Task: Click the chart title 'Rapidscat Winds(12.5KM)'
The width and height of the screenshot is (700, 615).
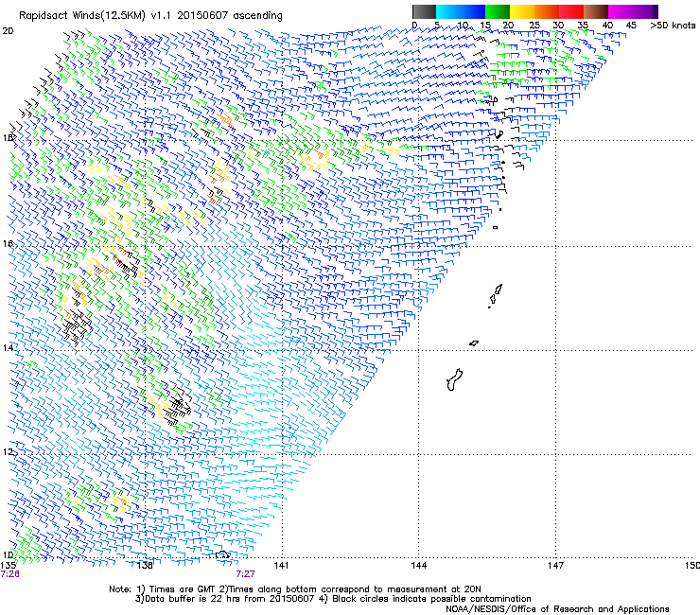Action: tap(82, 16)
